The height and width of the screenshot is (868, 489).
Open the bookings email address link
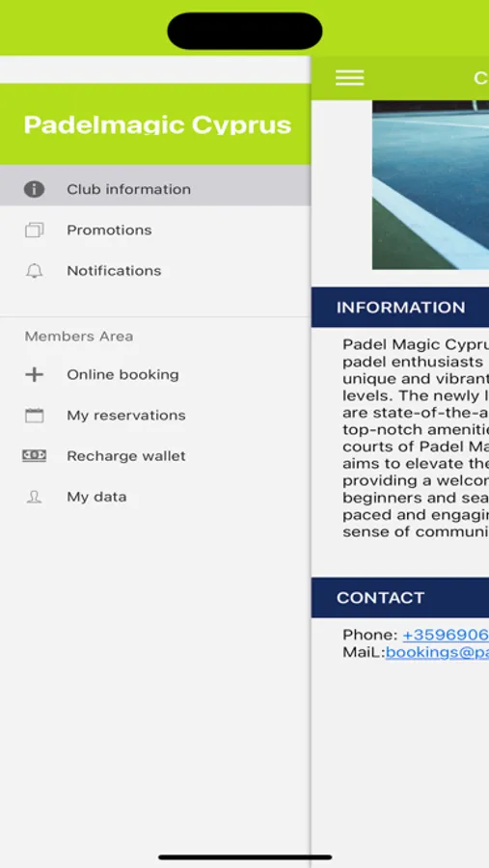pyautogui.click(x=437, y=652)
